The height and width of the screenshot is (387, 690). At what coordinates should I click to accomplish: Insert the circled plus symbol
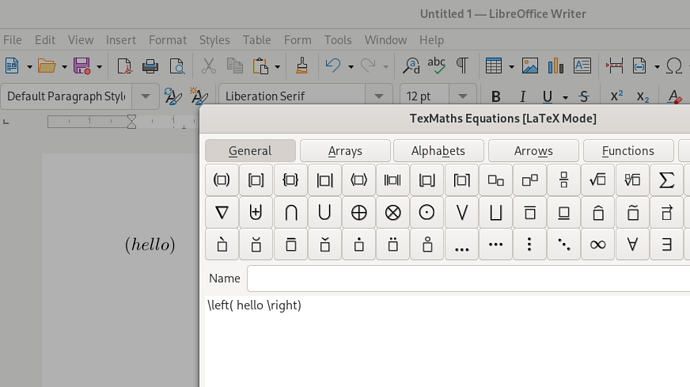click(359, 213)
